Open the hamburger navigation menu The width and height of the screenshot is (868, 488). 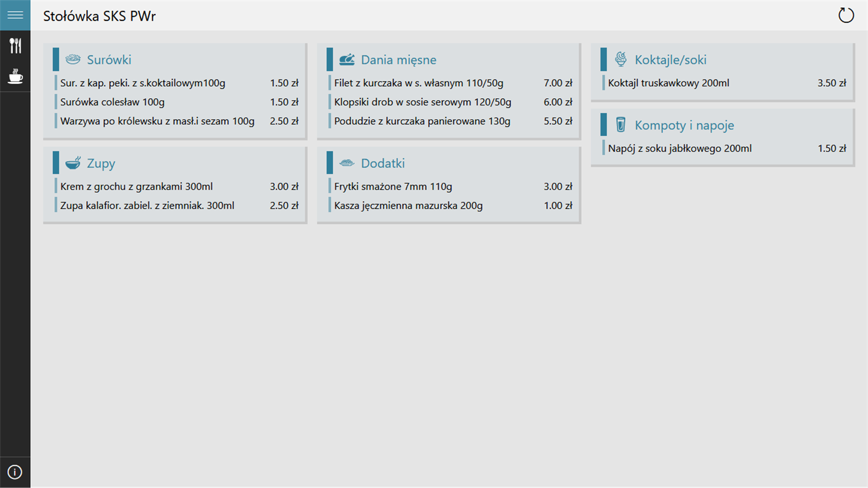pos(15,15)
